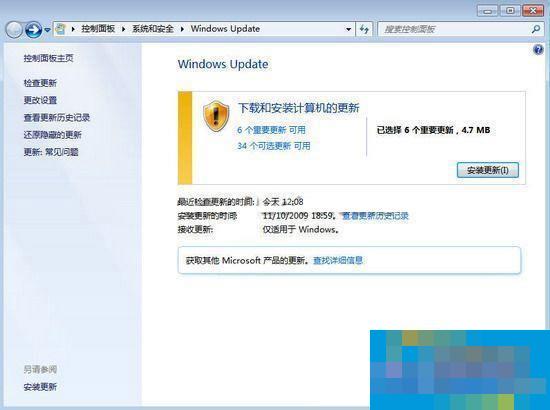Open the address bar history dropdown
The height and width of the screenshot is (410, 550).
pos(348,29)
